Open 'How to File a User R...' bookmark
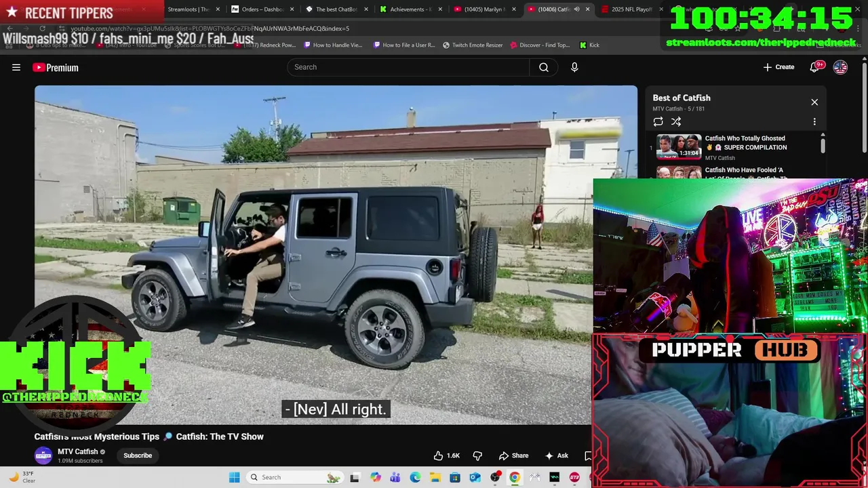 (x=404, y=45)
